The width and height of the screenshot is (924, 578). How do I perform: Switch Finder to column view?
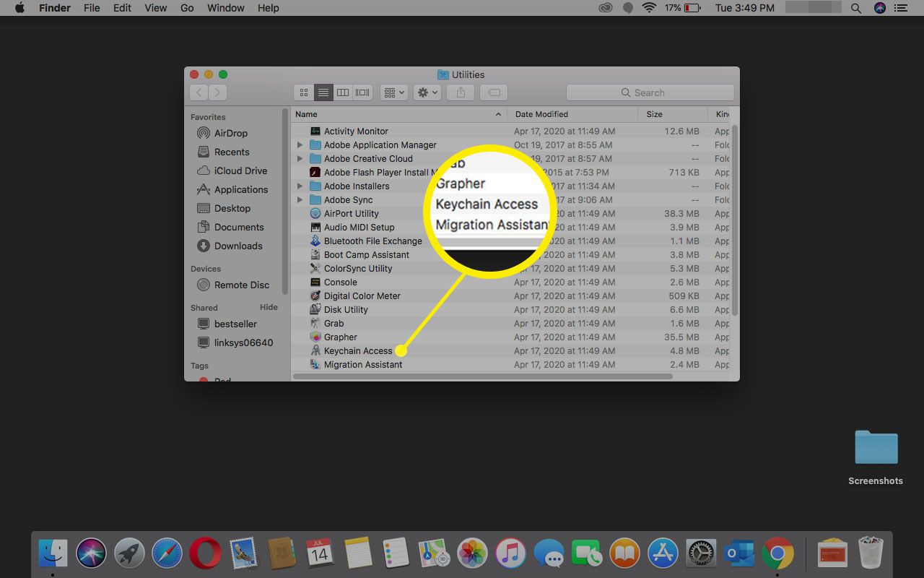point(343,92)
